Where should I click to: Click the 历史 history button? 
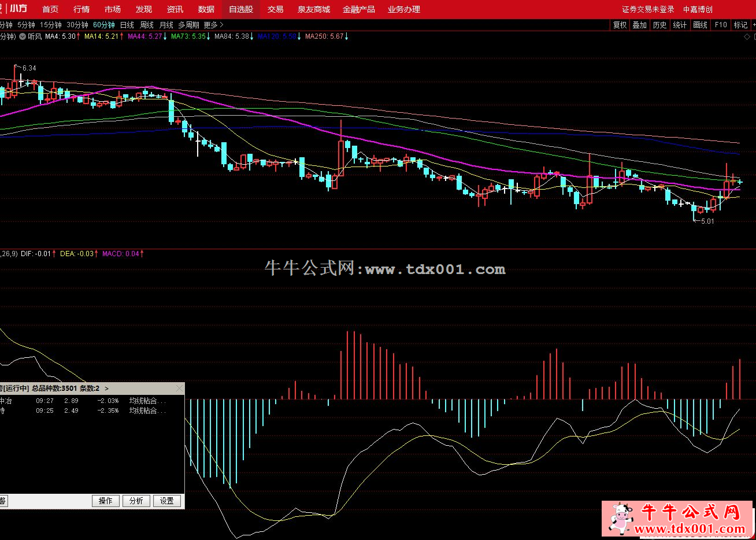point(660,25)
